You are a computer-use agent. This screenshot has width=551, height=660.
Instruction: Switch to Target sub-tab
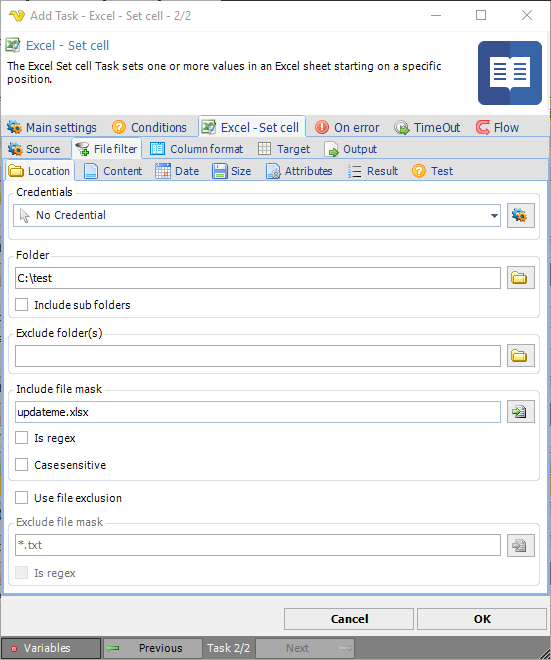(x=284, y=149)
